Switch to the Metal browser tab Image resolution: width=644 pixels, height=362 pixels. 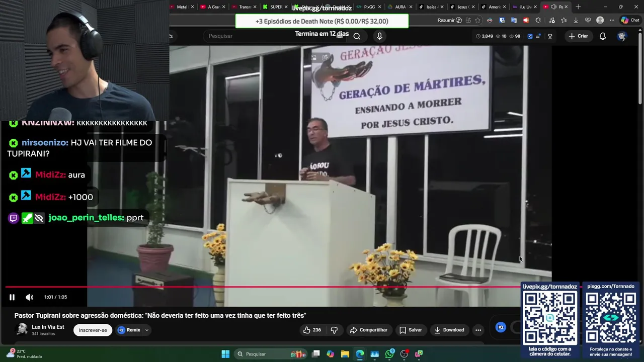(182, 7)
